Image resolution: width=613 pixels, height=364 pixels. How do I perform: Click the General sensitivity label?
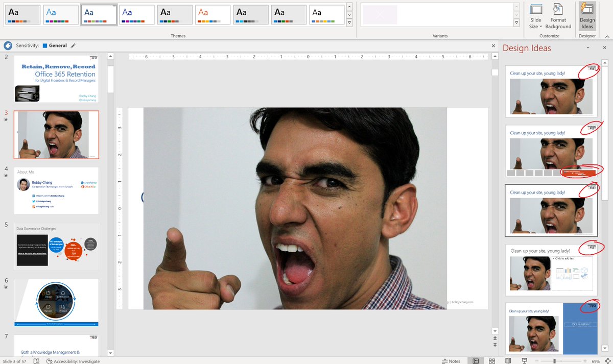55,45
